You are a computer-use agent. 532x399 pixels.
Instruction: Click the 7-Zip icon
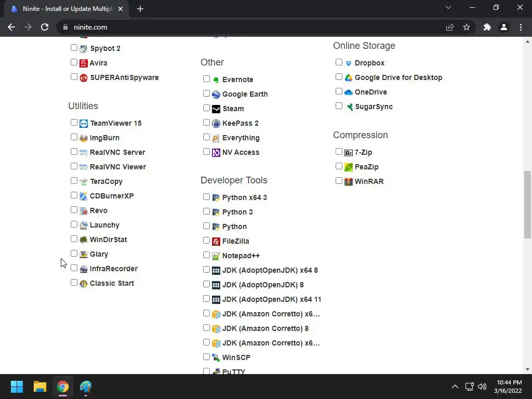349,153
